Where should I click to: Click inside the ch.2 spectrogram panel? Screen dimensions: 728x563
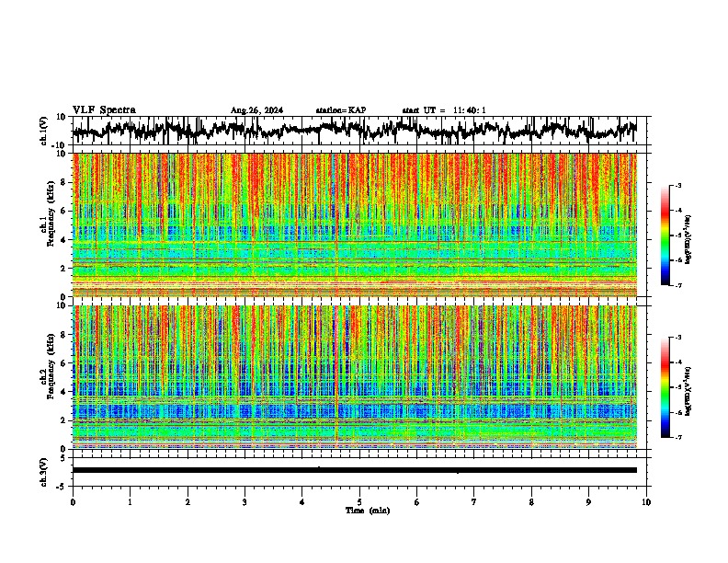point(354,377)
